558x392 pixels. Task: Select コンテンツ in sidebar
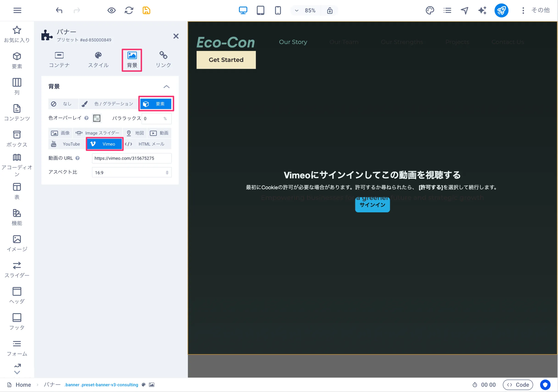coord(17,113)
